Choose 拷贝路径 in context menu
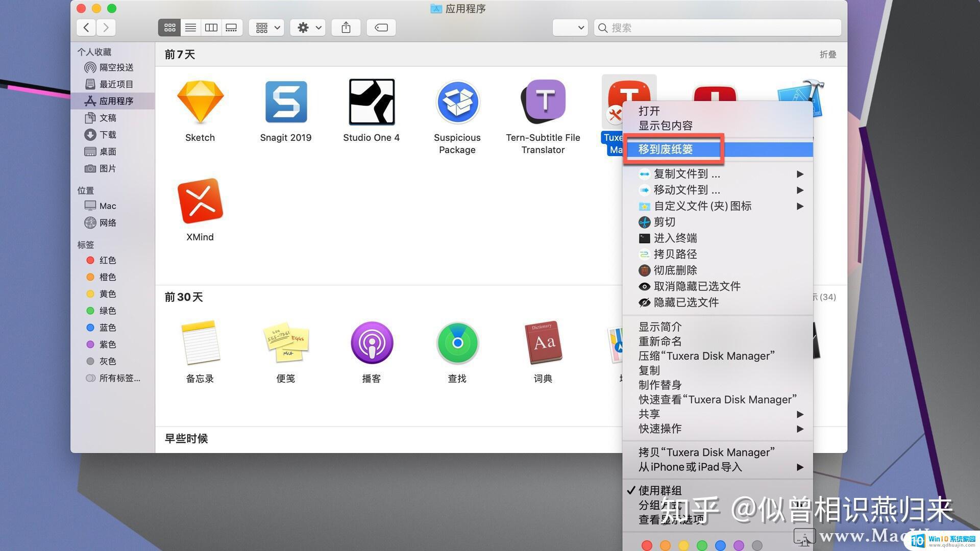Image resolution: width=980 pixels, height=551 pixels. (718, 254)
